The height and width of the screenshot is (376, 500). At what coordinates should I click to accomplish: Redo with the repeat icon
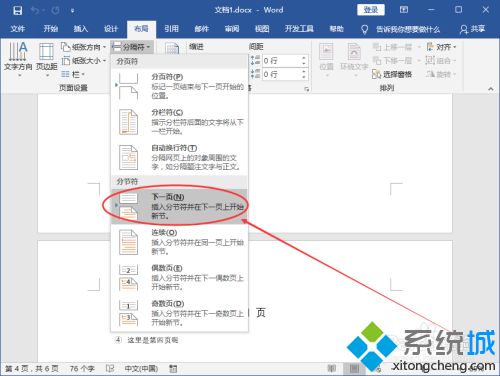pos(55,10)
